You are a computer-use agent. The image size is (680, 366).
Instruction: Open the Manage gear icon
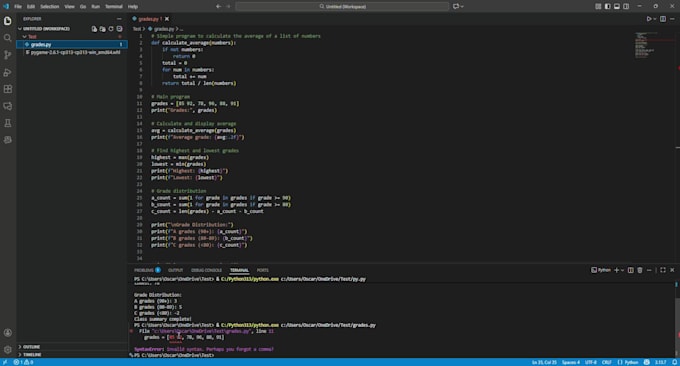pyautogui.click(x=8, y=350)
